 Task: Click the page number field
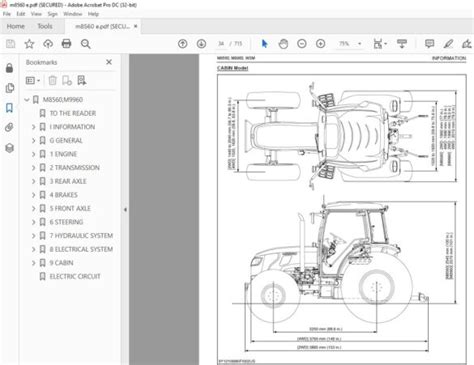221,44
